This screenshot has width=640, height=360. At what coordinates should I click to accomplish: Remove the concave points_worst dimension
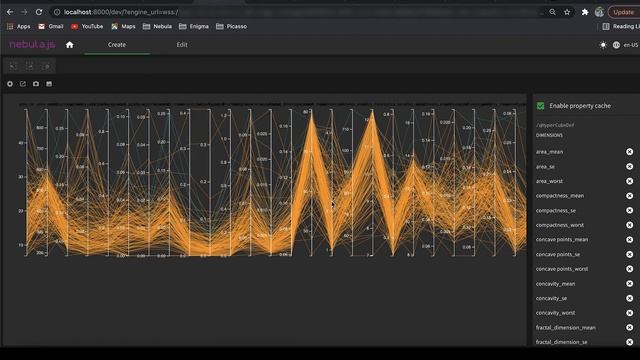(x=629, y=269)
